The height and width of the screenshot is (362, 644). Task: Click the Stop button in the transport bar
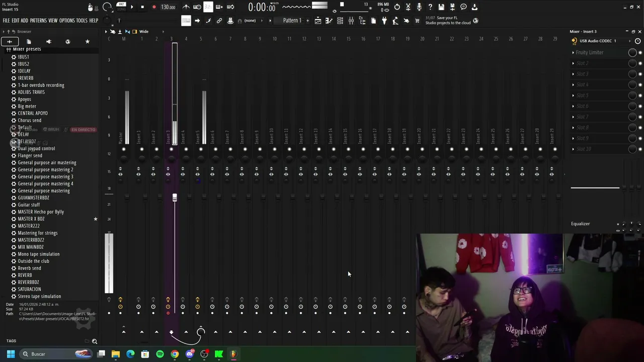[142, 7]
